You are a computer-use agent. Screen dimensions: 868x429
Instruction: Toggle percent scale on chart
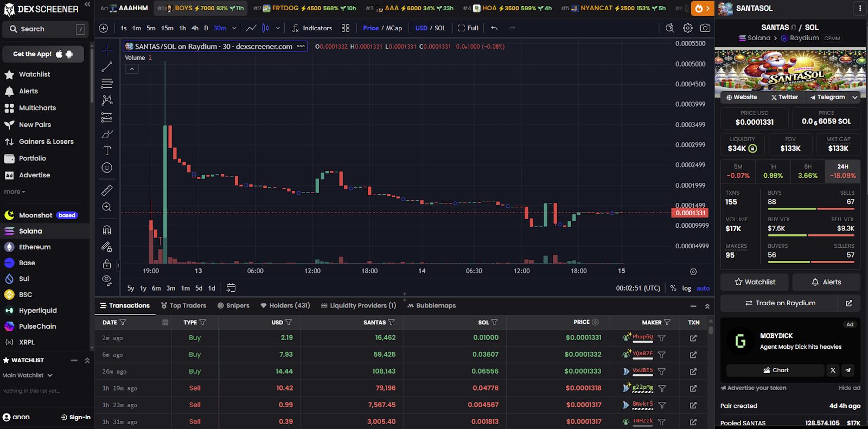point(673,288)
